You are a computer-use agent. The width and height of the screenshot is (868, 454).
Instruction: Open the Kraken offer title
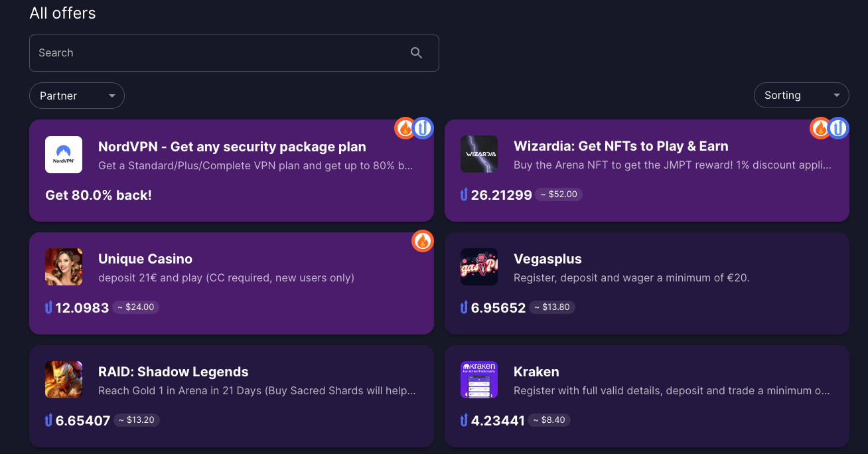[x=536, y=372]
